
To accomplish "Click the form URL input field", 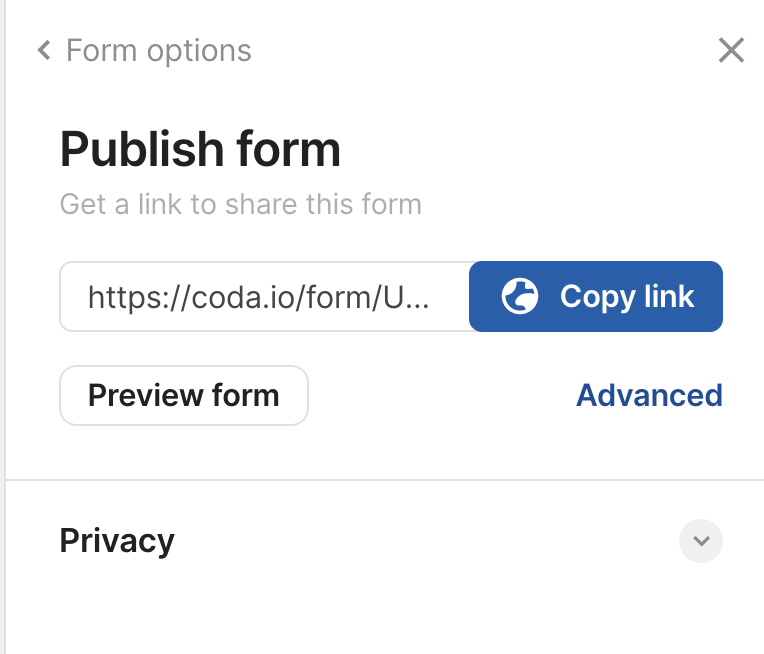I will 265,296.
